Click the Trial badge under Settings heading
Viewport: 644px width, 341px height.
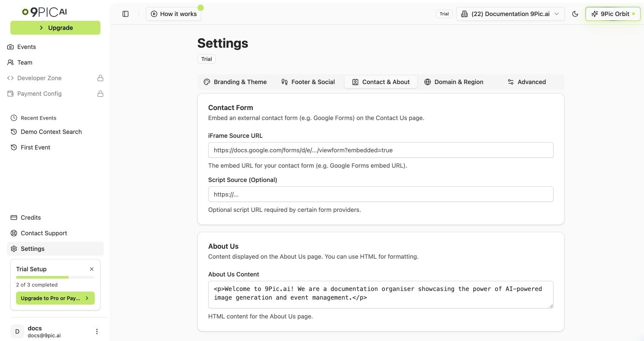(206, 59)
